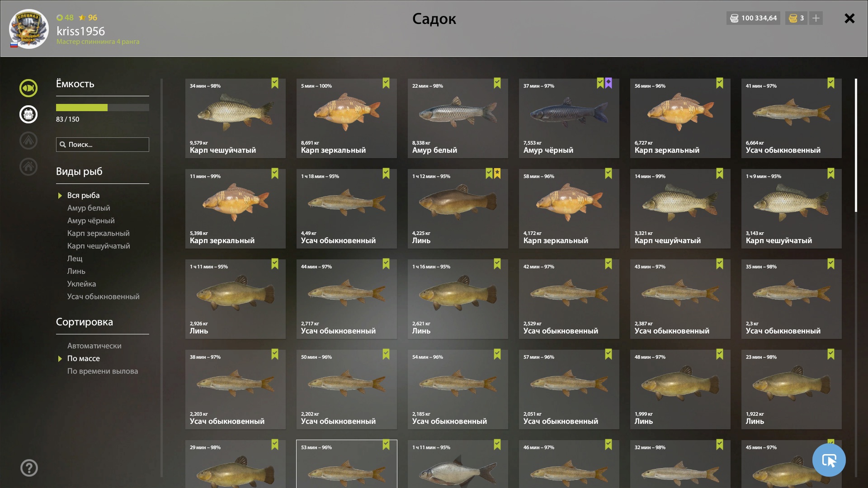The height and width of the screenshot is (488, 868).
Task: Focus the Поиск search field
Action: click(x=103, y=145)
